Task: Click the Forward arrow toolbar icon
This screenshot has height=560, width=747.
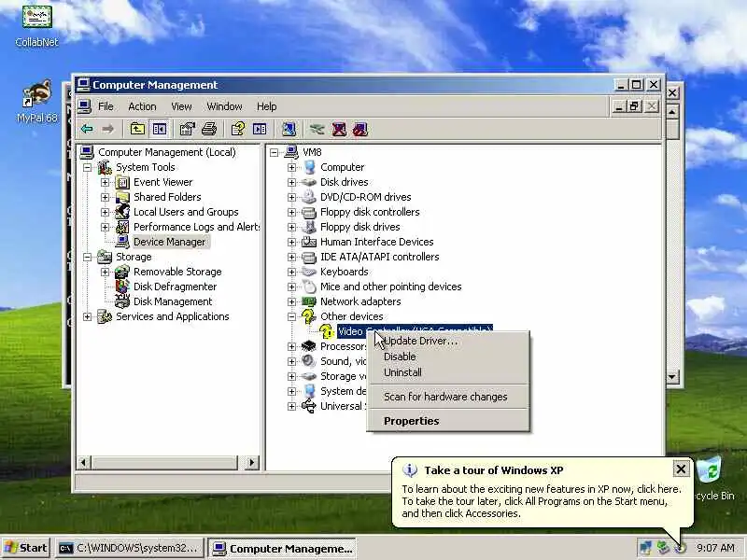Action: click(108, 129)
